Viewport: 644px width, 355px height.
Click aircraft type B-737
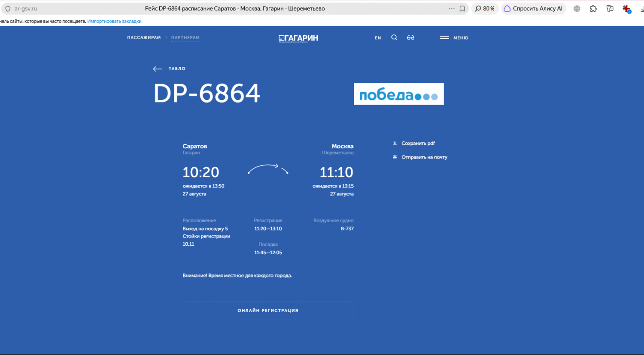click(x=347, y=229)
